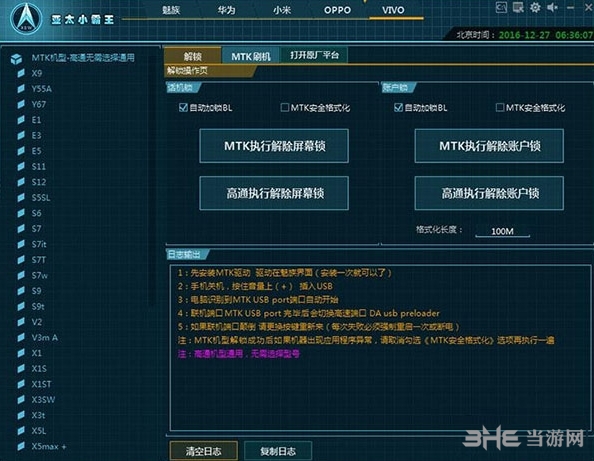594x461 pixels.
Task: Switch to the 魅族 brand tab
Action: [x=171, y=10]
